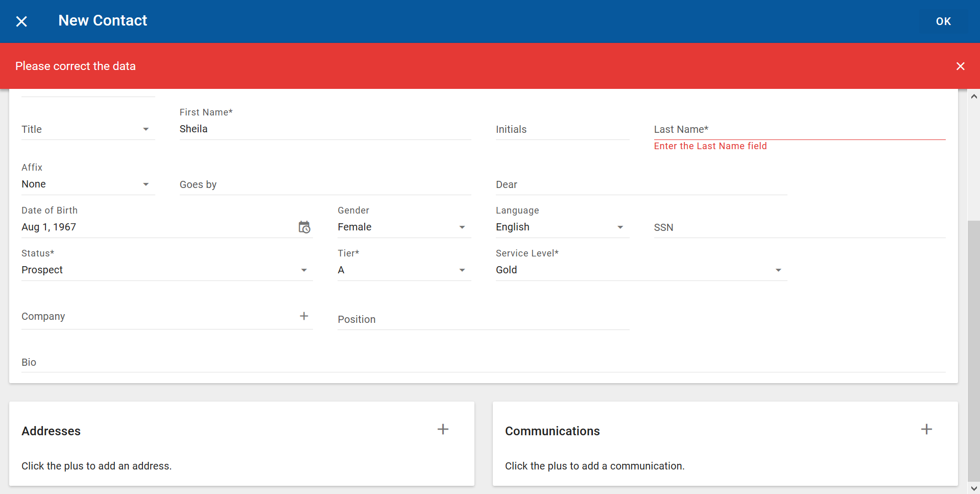Open the date picker for Date of Birth
Viewport: 980px width, 494px height.
304,227
